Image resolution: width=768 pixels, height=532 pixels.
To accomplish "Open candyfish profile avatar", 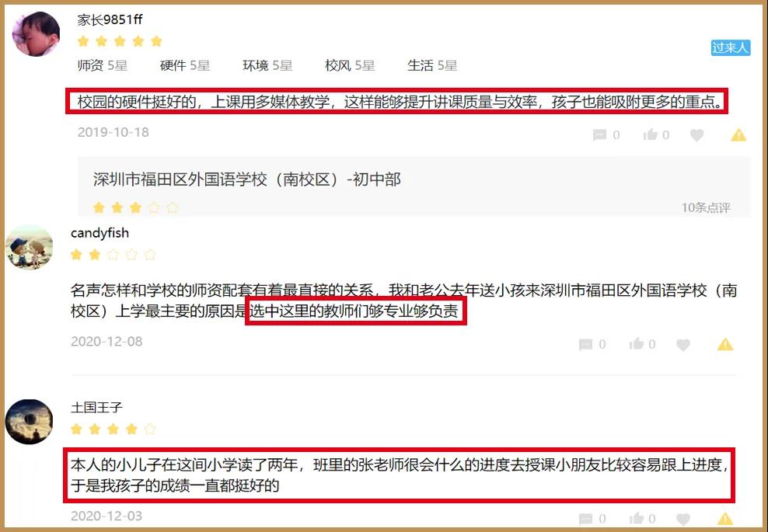I will 29,247.
